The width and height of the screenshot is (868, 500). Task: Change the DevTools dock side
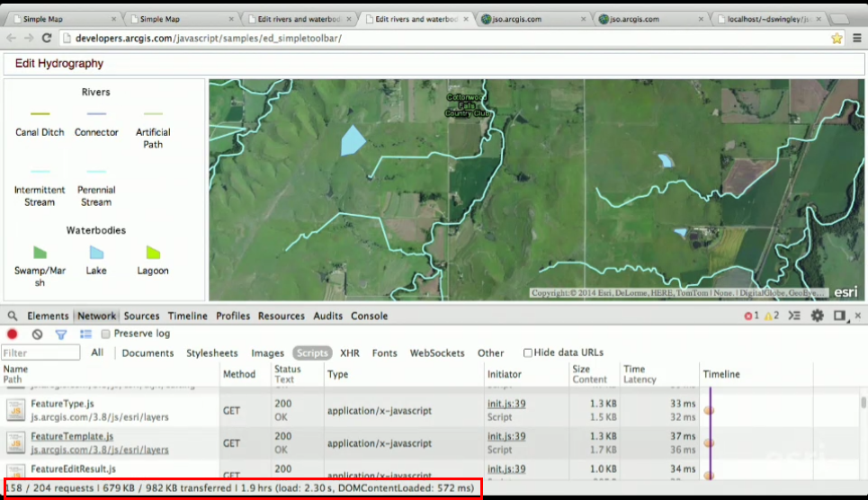coord(840,316)
